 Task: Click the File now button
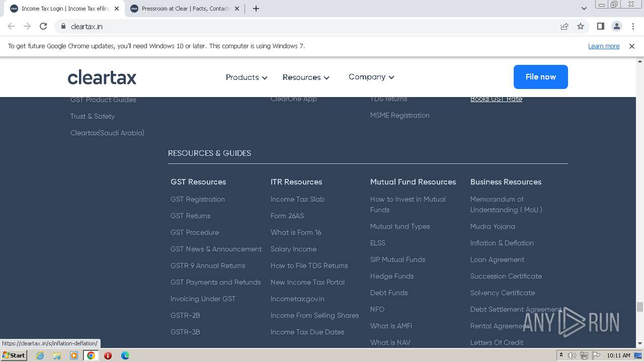[x=541, y=77]
